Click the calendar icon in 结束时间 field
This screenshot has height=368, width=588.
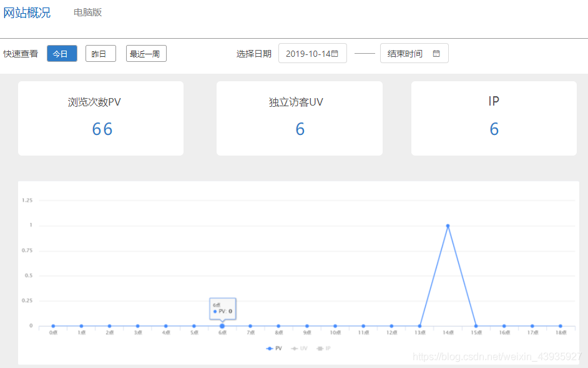click(x=436, y=54)
